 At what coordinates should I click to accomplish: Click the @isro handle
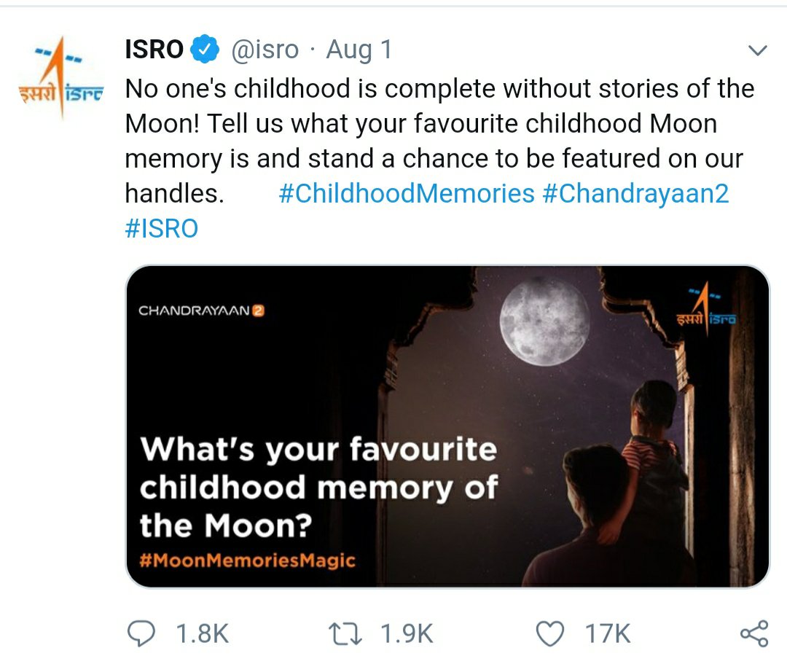coord(265,50)
